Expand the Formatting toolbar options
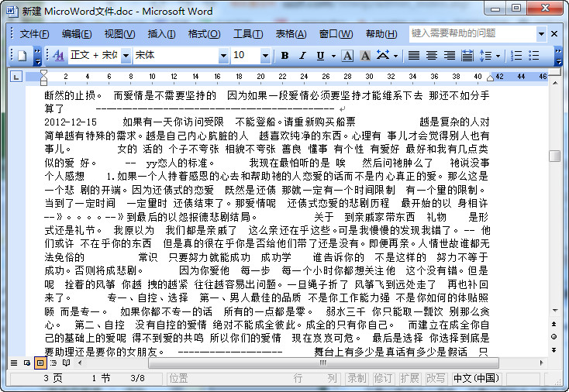This screenshot has height=392, width=569. pyautogui.click(x=559, y=57)
